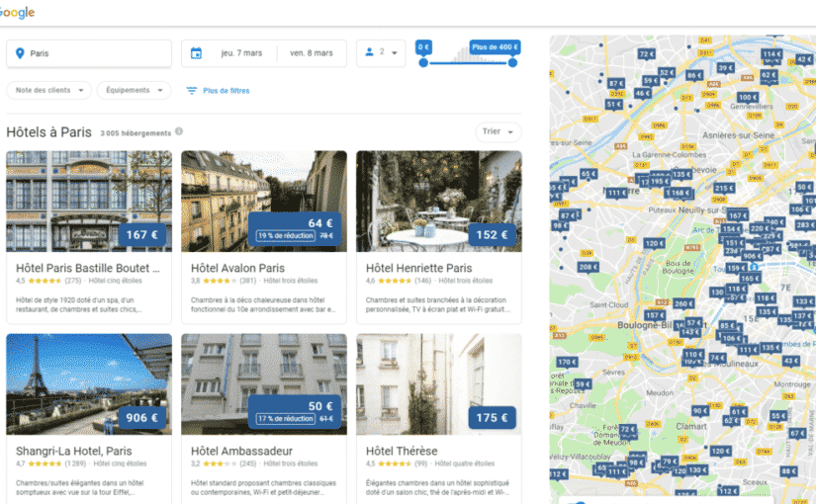This screenshot has width=816, height=504.
Task: Open Hôtel Thérèse title
Action: point(402,451)
